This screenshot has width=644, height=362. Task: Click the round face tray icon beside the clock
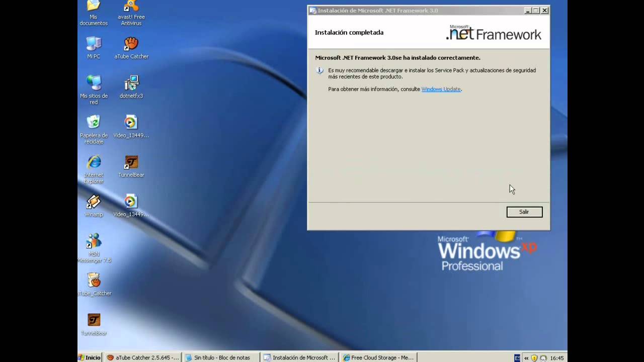543,358
